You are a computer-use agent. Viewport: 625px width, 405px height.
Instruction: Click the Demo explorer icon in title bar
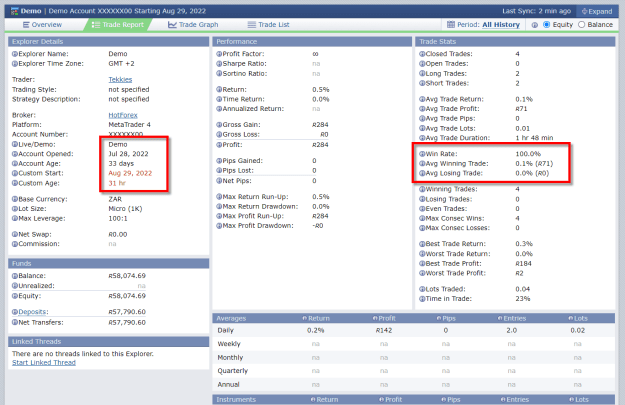(14, 11)
